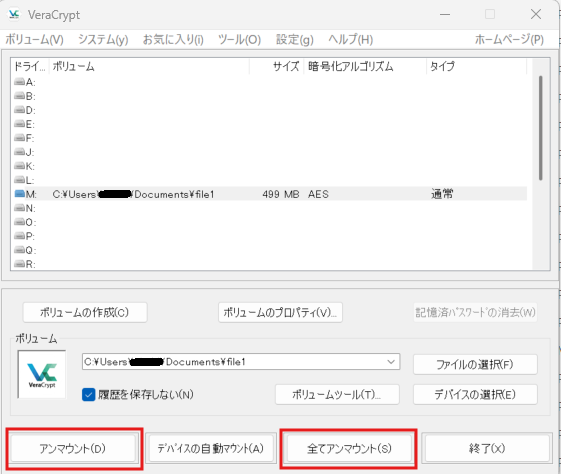Click the AES algorithm cell
The width and height of the screenshot is (561, 474).
coord(318,194)
